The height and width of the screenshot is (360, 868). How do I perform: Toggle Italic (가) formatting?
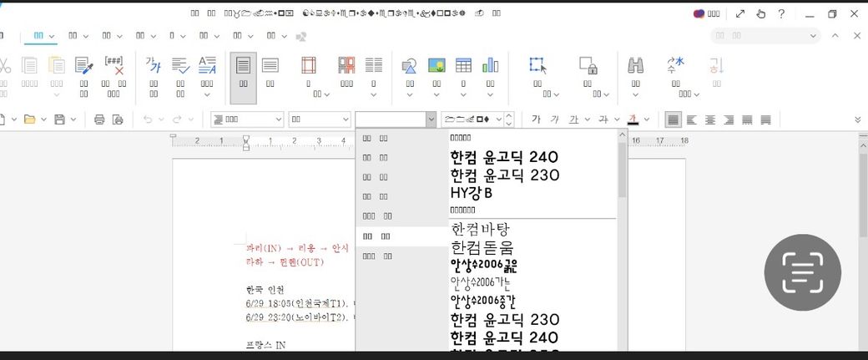click(x=555, y=119)
